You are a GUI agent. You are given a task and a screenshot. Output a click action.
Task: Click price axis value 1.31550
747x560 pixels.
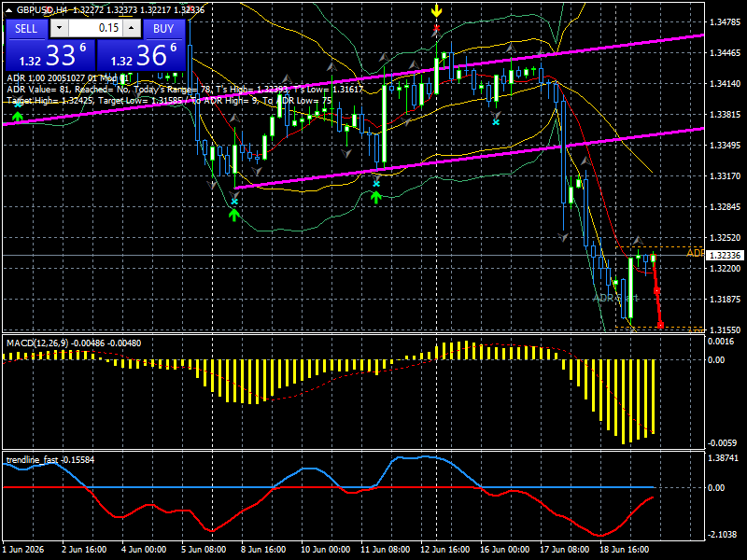(x=726, y=330)
